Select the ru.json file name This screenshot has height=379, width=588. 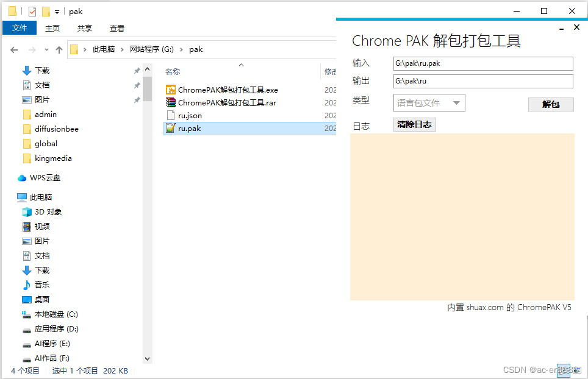click(x=190, y=116)
